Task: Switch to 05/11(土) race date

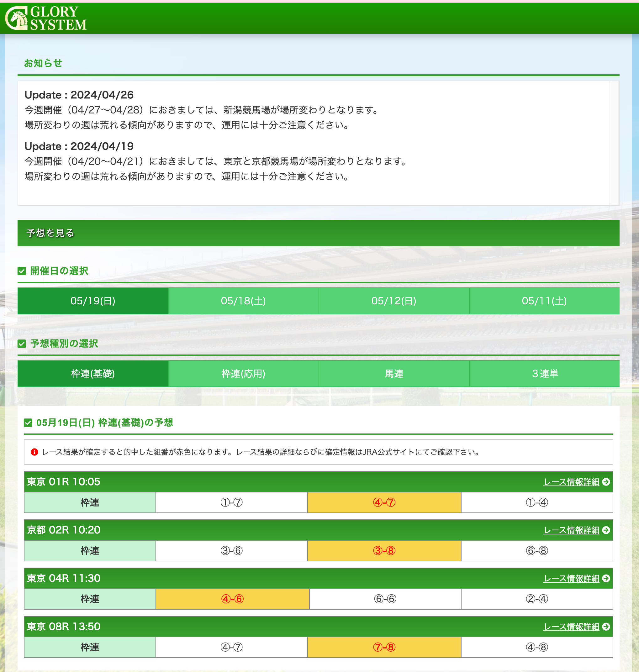Action: pos(544,301)
